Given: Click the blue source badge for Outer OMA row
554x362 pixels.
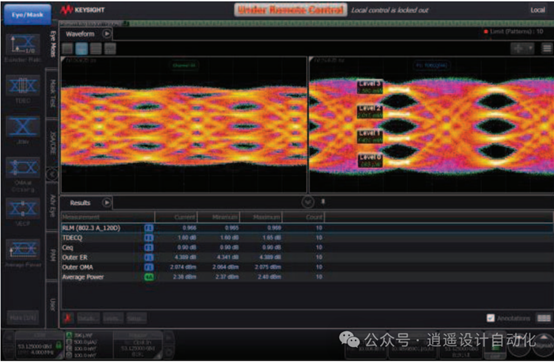Looking at the screenshot, I should tap(149, 267).
